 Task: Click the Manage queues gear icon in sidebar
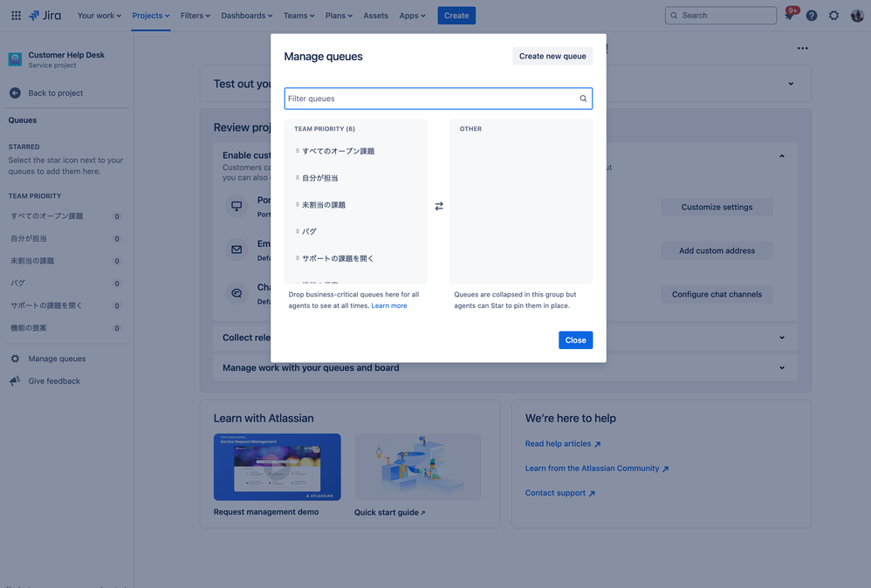click(x=15, y=359)
